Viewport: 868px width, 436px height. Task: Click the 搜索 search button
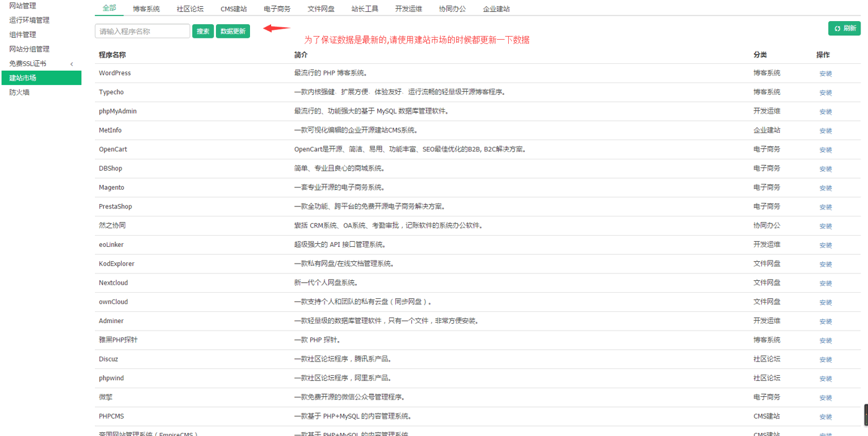click(203, 31)
